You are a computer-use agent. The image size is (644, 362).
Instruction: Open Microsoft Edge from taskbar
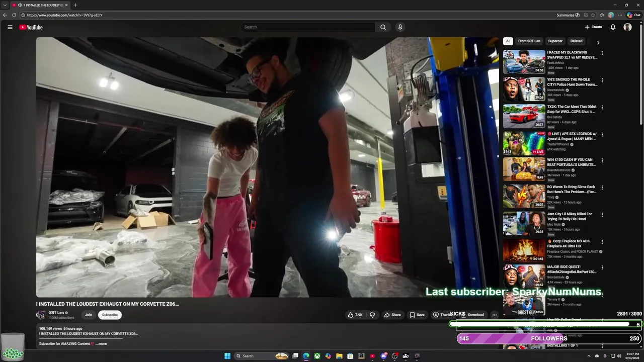click(306, 356)
